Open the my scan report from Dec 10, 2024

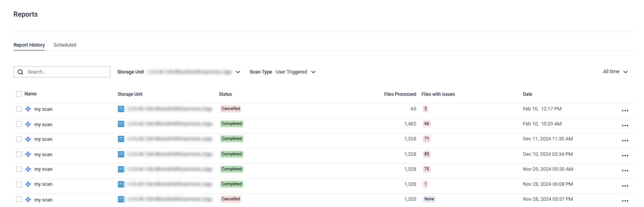click(x=43, y=155)
